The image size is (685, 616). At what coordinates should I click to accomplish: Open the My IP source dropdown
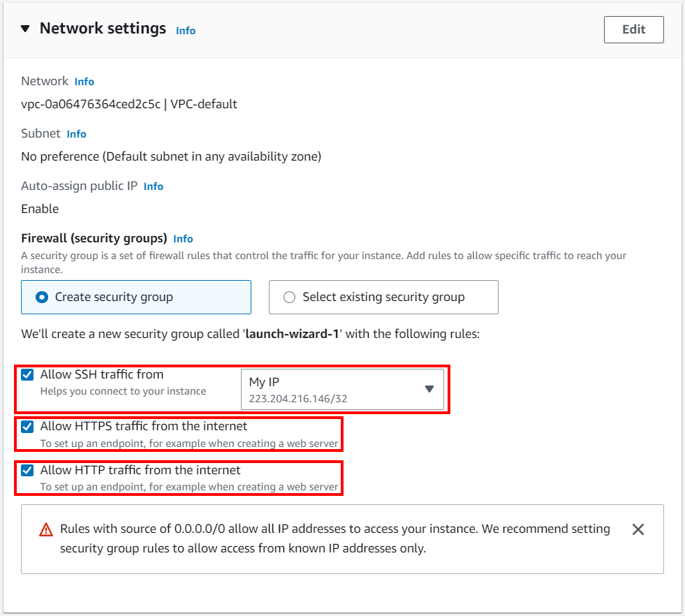pyautogui.click(x=342, y=389)
